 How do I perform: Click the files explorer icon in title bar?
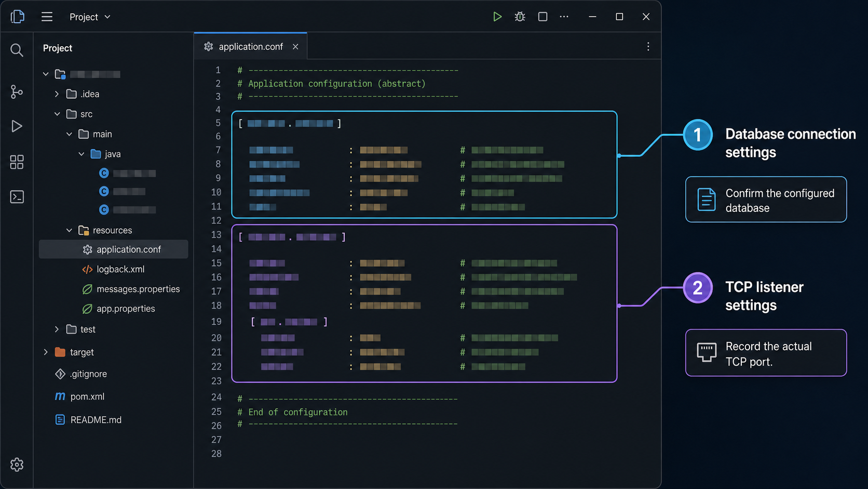[x=17, y=17]
